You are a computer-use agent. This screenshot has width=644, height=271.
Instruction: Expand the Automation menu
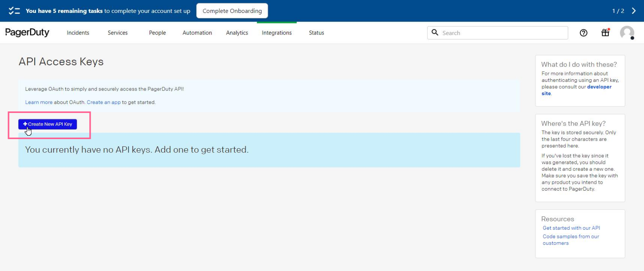197,33
